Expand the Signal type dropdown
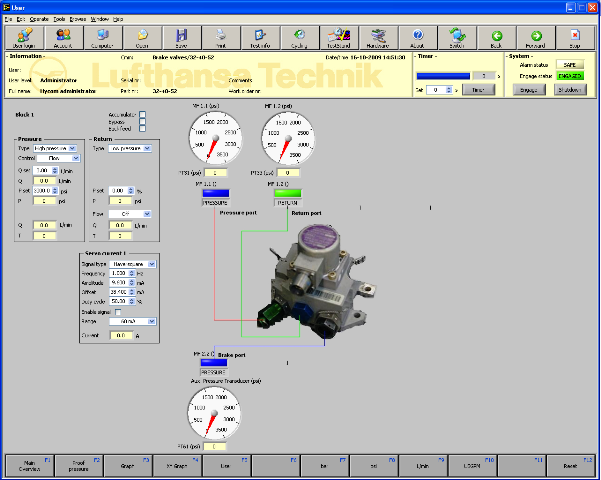Viewport: 601px width, 480px height. pyautogui.click(x=131, y=265)
